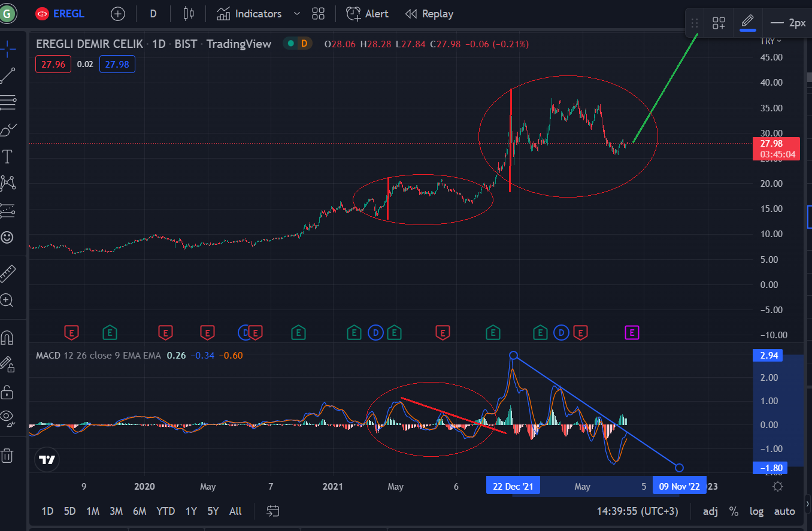Click the top endpoint of the blue trendline
The height and width of the screenshot is (531, 812).
pos(513,356)
